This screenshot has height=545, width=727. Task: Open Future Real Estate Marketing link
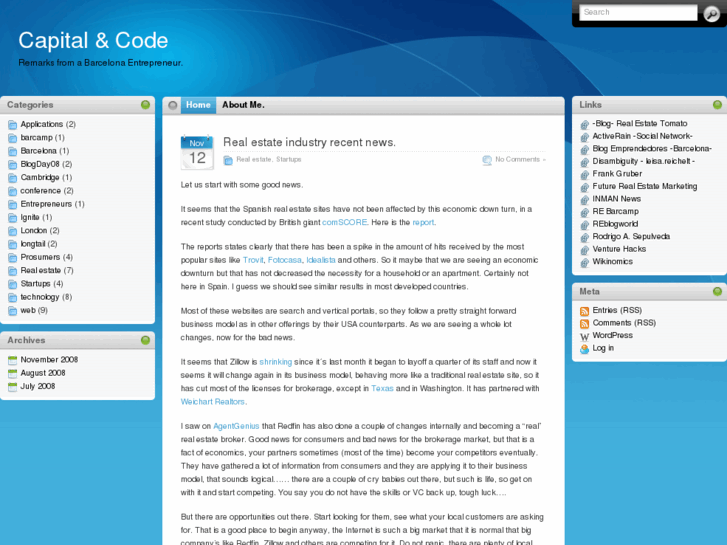click(x=644, y=186)
